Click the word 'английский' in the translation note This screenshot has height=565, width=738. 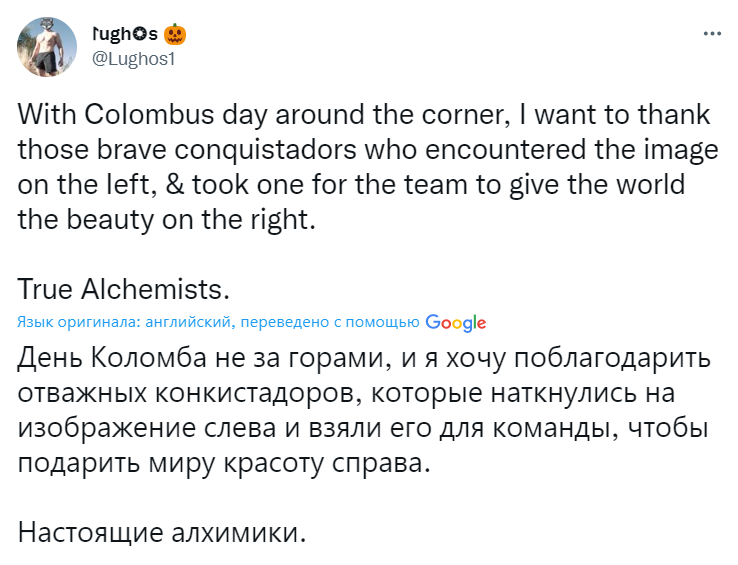click(x=188, y=322)
